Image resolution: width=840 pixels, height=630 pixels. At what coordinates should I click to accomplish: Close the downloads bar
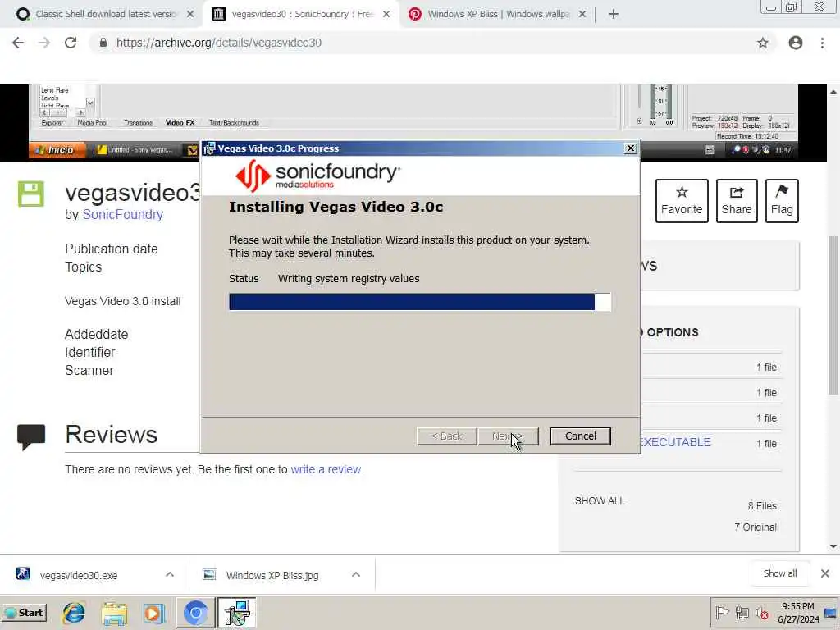click(825, 573)
